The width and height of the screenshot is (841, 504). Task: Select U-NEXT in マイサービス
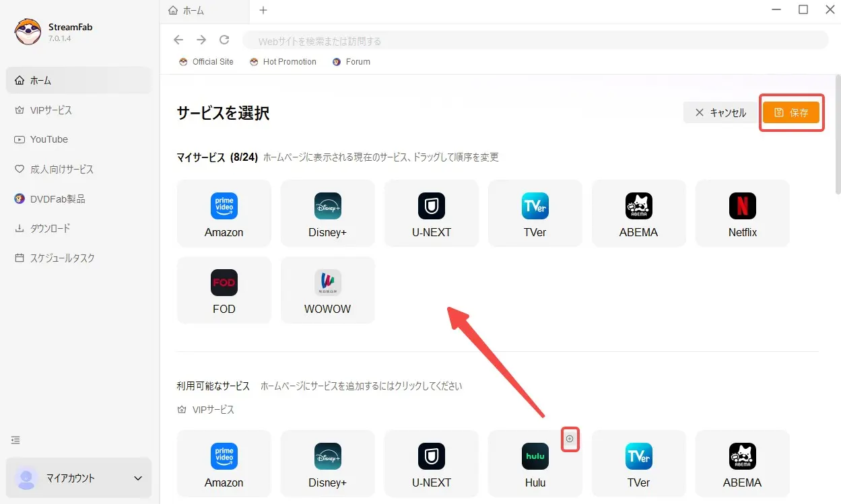[432, 213]
